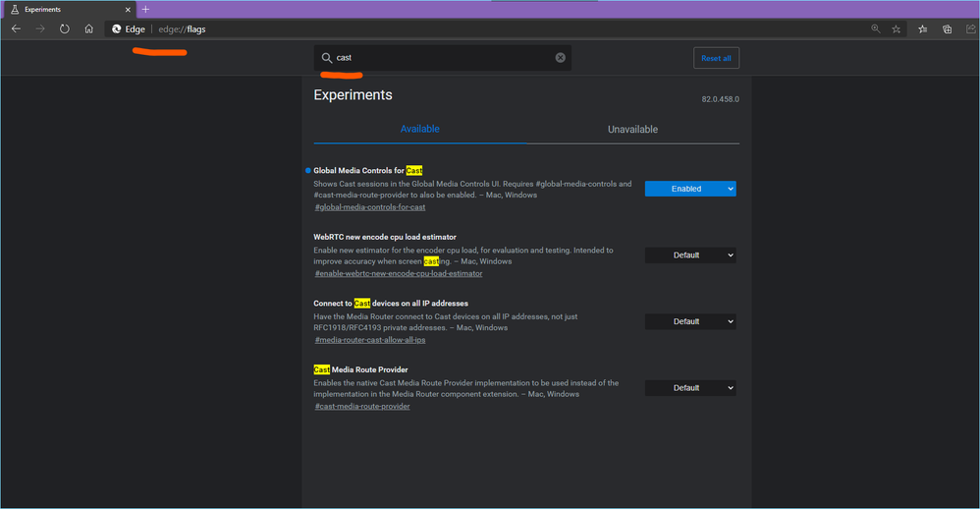
Task: Reload the page with the refresh icon
Action: coord(65,28)
